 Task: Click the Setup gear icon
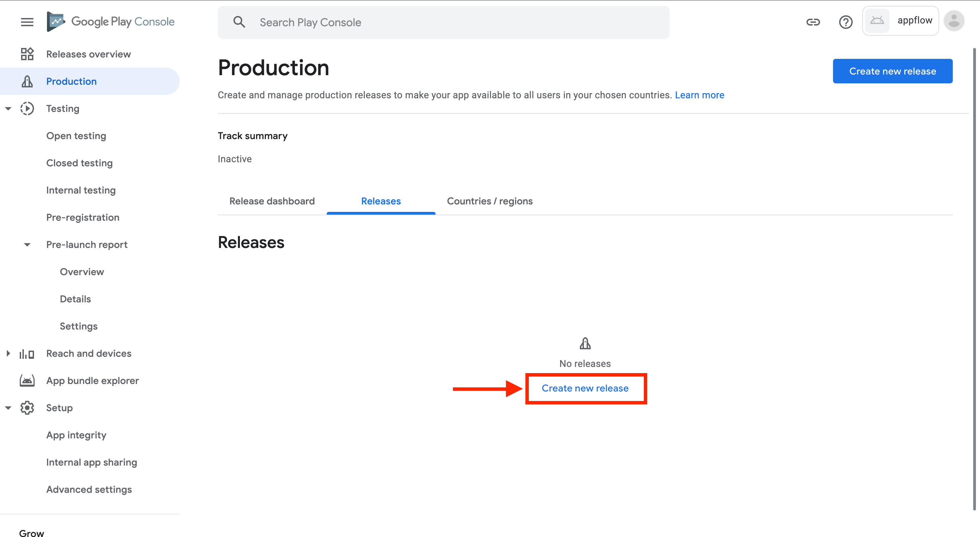pyautogui.click(x=27, y=407)
